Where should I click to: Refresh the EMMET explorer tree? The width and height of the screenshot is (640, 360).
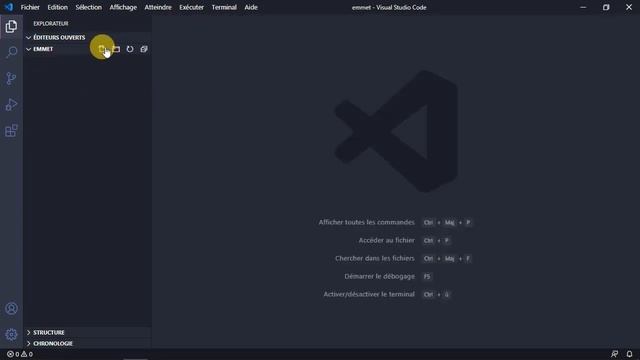pyautogui.click(x=130, y=49)
